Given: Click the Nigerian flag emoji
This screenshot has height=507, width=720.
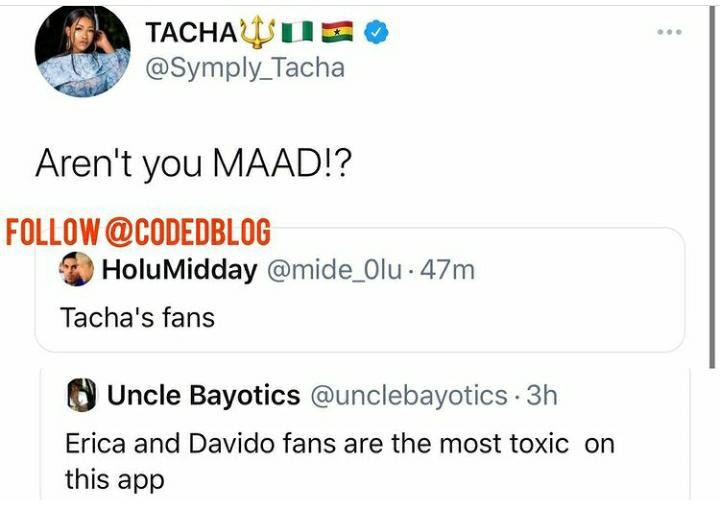Looking at the screenshot, I should 296,33.
